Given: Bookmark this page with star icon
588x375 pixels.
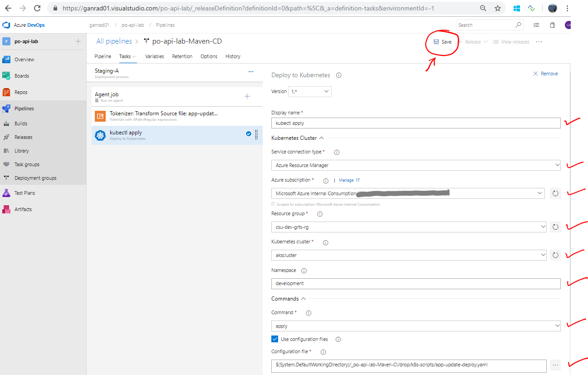Looking at the screenshot, I should [498, 8].
